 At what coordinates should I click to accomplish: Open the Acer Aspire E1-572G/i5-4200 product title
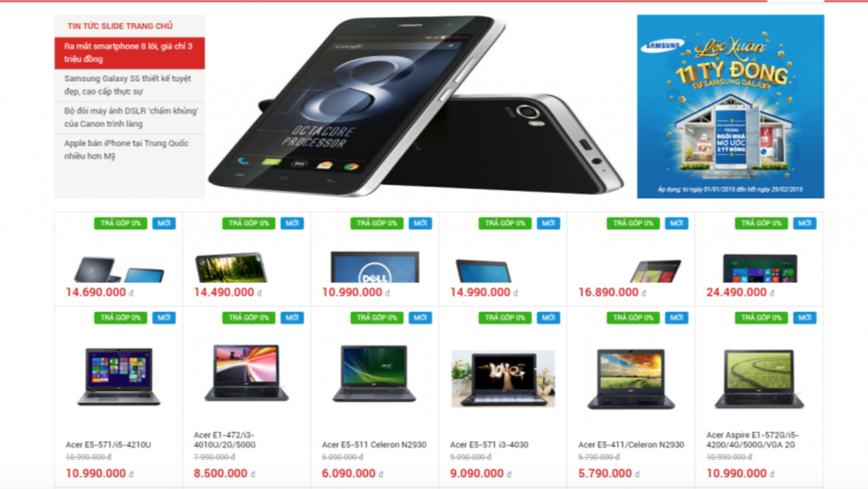(x=752, y=440)
